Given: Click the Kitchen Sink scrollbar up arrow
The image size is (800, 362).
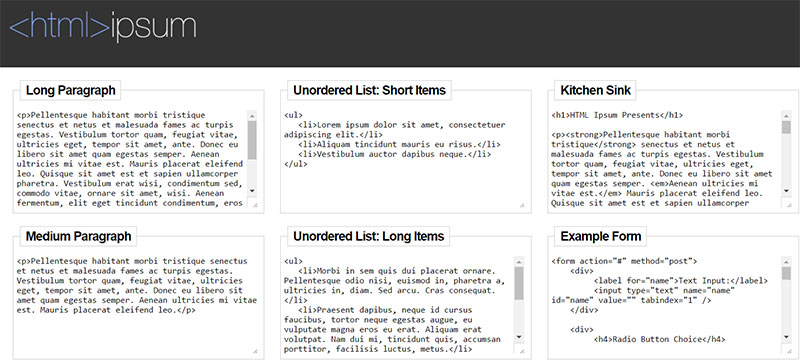Looking at the screenshot, I should pyautogui.click(x=786, y=115).
